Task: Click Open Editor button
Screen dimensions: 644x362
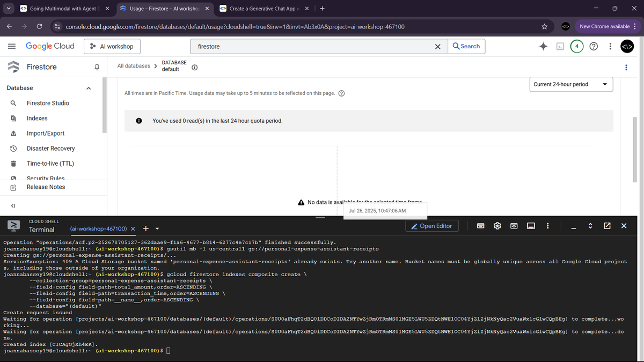Action: click(x=432, y=226)
